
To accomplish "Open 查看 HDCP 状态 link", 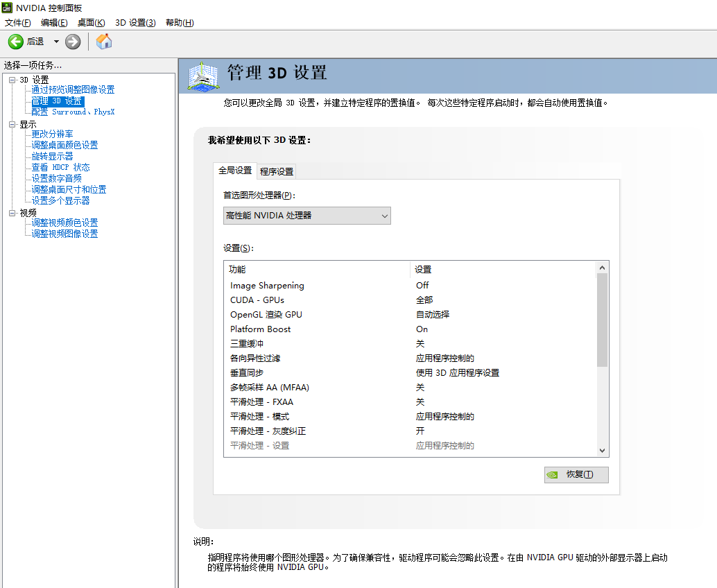I will 60,167.
